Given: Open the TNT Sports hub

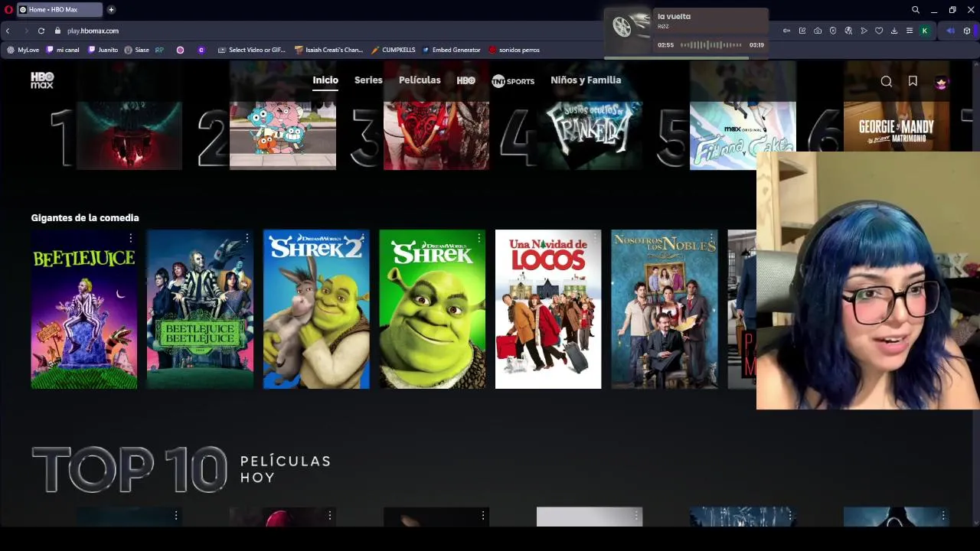Looking at the screenshot, I should (513, 80).
